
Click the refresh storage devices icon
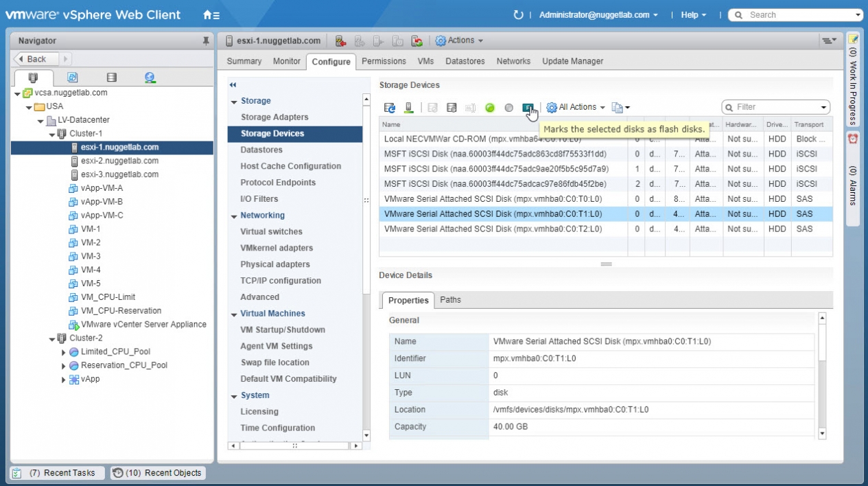(x=389, y=108)
